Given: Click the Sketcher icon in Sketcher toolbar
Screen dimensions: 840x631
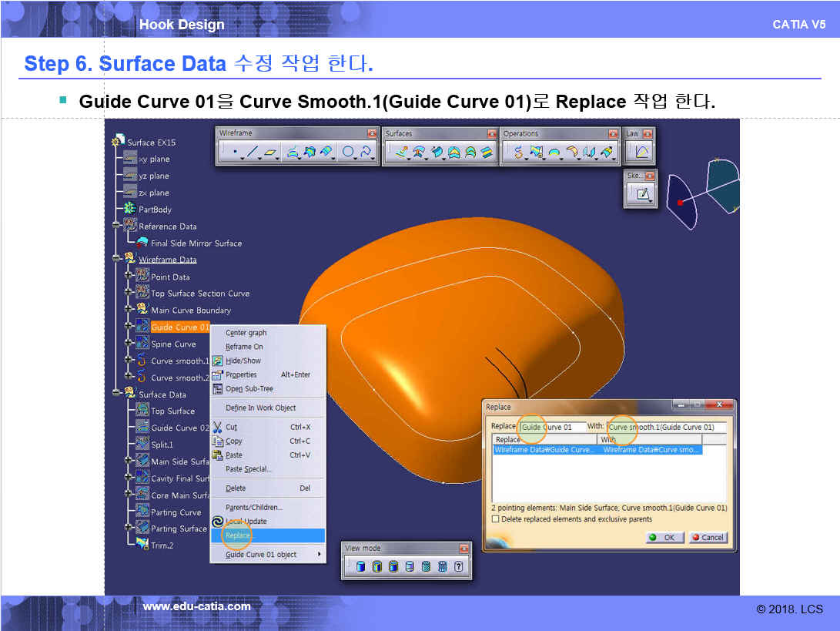Looking at the screenshot, I should click(641, 194).
